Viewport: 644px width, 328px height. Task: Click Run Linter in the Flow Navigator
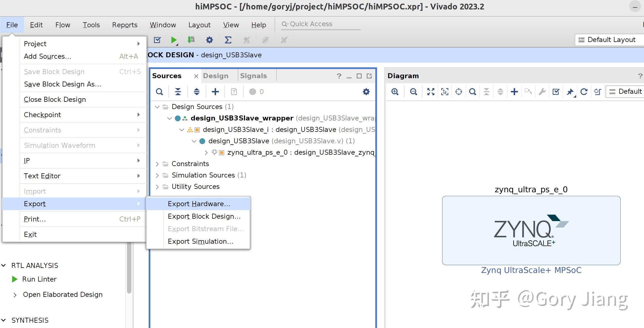tap(39, 279)
